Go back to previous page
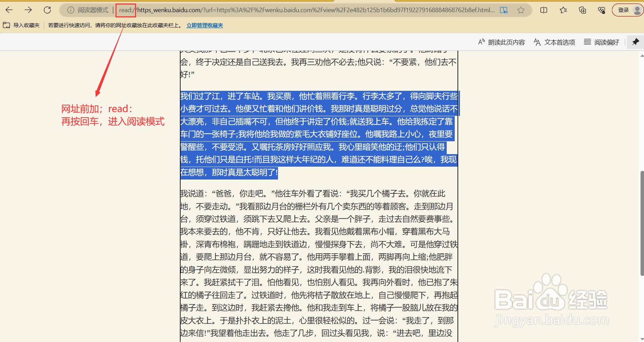 coord(9,10)
